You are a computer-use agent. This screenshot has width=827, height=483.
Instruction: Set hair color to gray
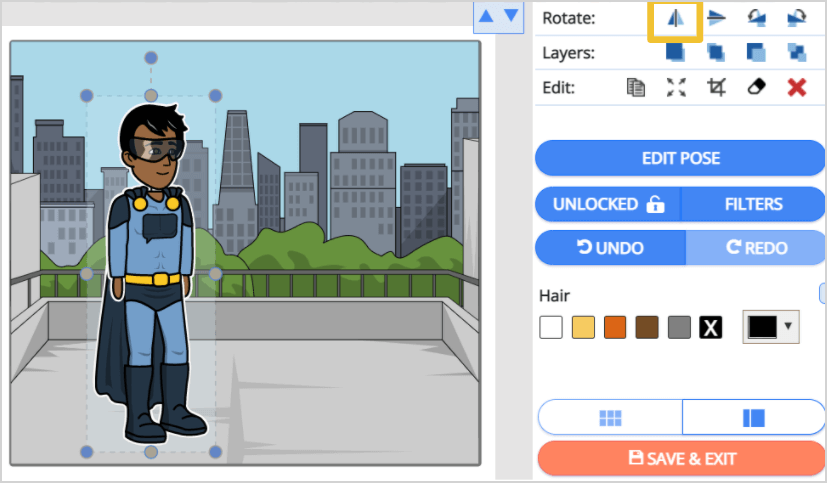[x=679, y=327]
